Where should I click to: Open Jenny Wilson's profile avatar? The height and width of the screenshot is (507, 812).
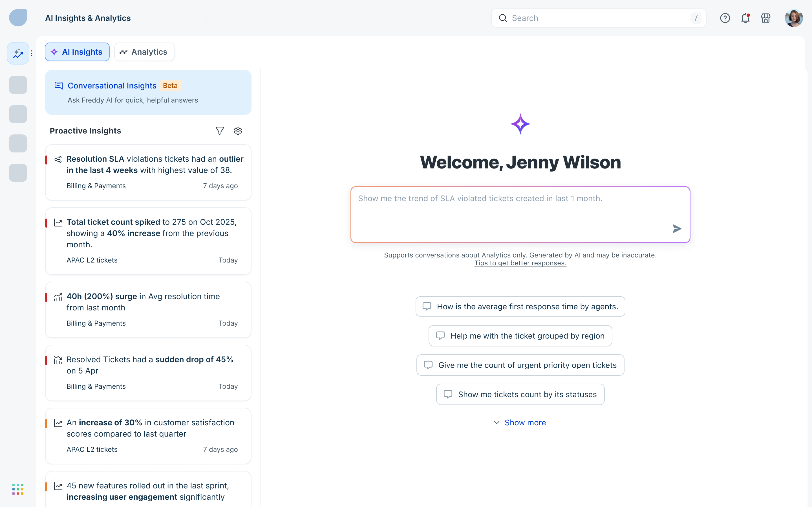pyautogui.click(x=794, y=18)
